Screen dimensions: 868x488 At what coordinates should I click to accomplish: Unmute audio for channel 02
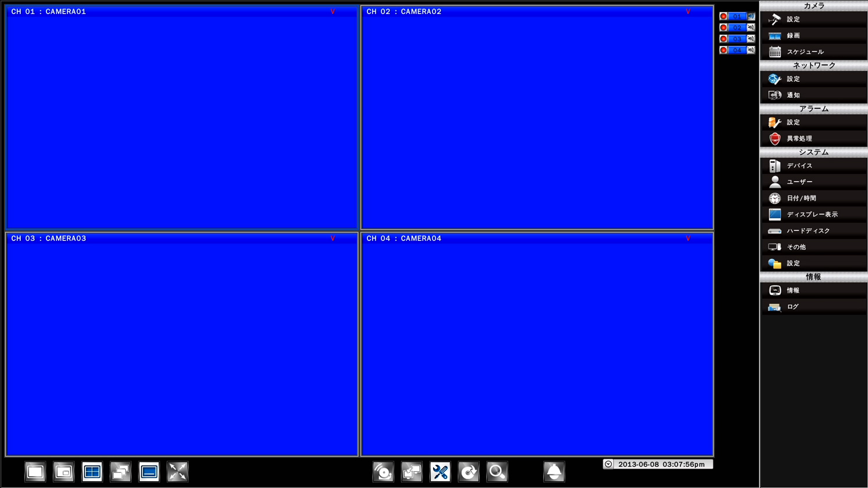click(751, 27)
